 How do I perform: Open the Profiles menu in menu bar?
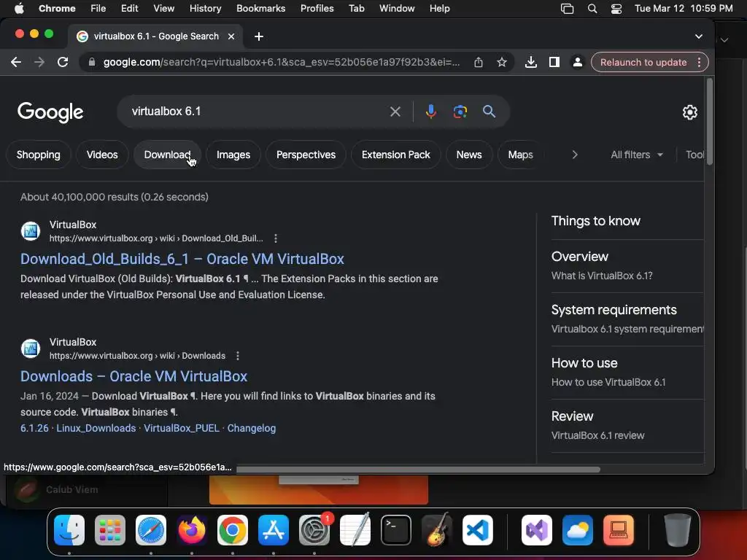[317, 9]
